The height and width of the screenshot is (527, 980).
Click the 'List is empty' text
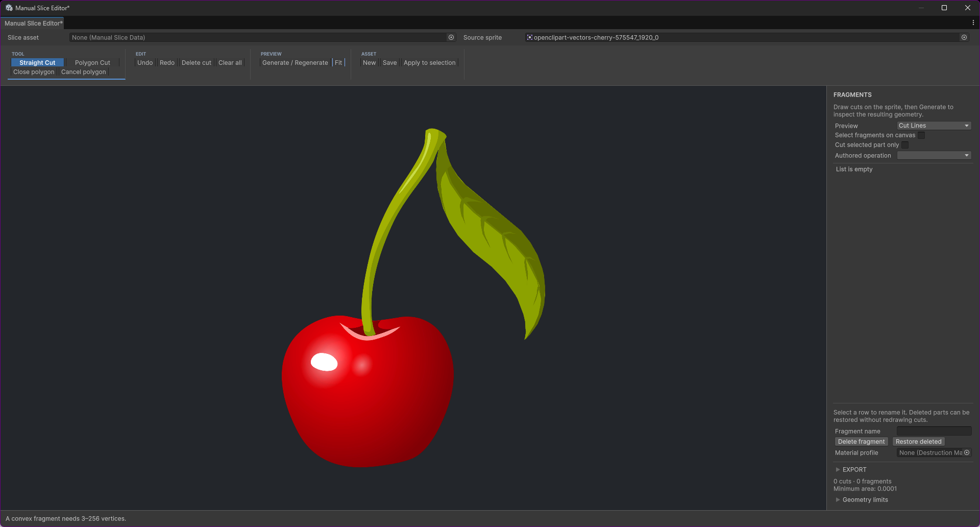[854, 169]
